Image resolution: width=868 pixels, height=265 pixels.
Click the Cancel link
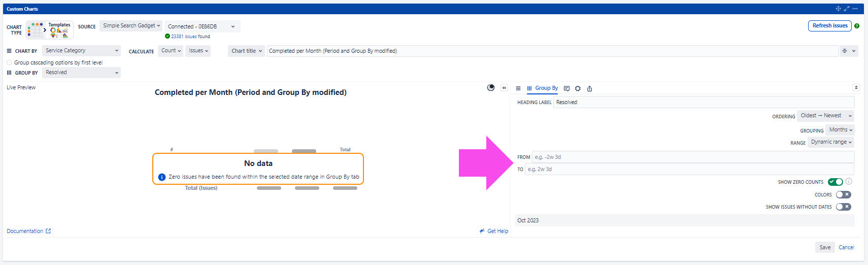click(846, 247)
